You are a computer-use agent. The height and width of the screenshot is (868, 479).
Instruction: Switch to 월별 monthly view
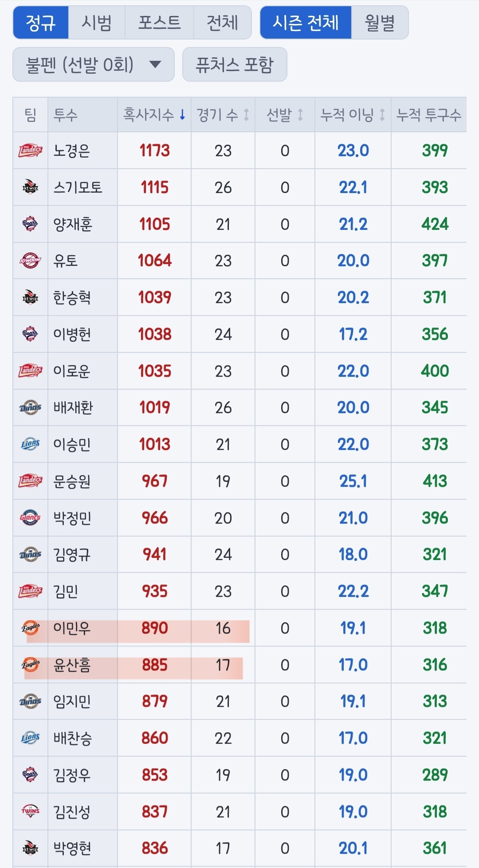tap(380, 23)
